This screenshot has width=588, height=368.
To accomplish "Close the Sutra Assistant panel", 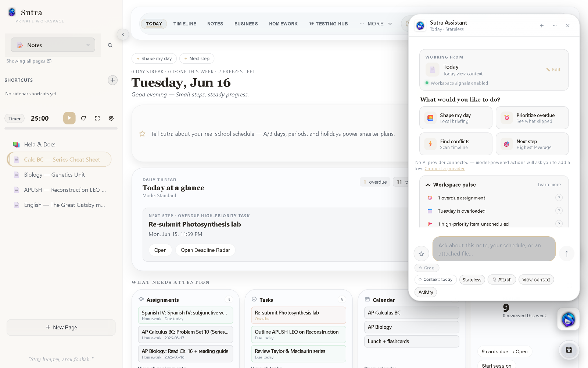I will point(568,25).
